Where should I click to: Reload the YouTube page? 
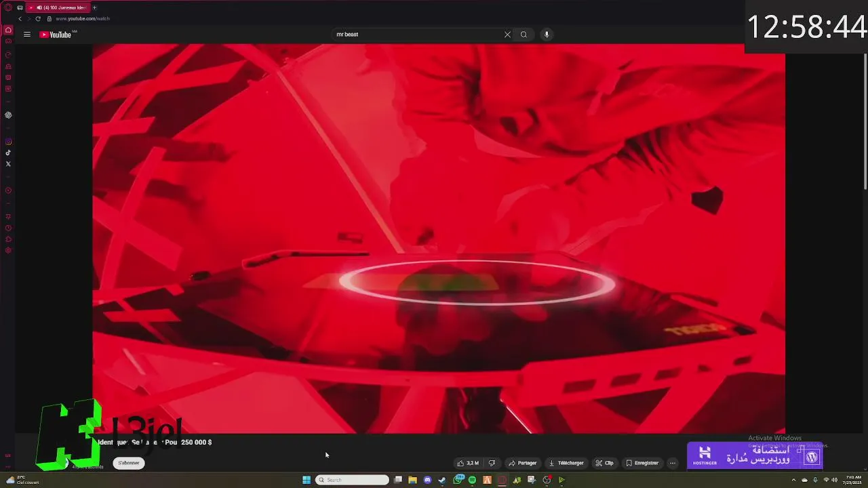pos(38,19)
